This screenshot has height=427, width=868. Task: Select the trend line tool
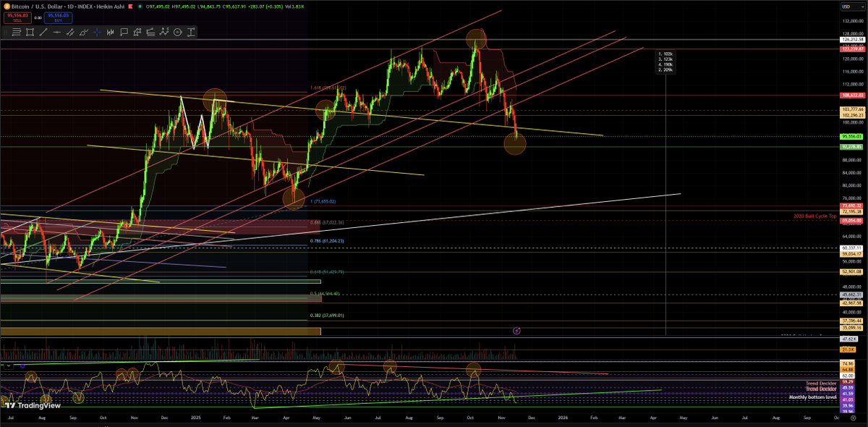pyautogui.click(x=43, y=33)
